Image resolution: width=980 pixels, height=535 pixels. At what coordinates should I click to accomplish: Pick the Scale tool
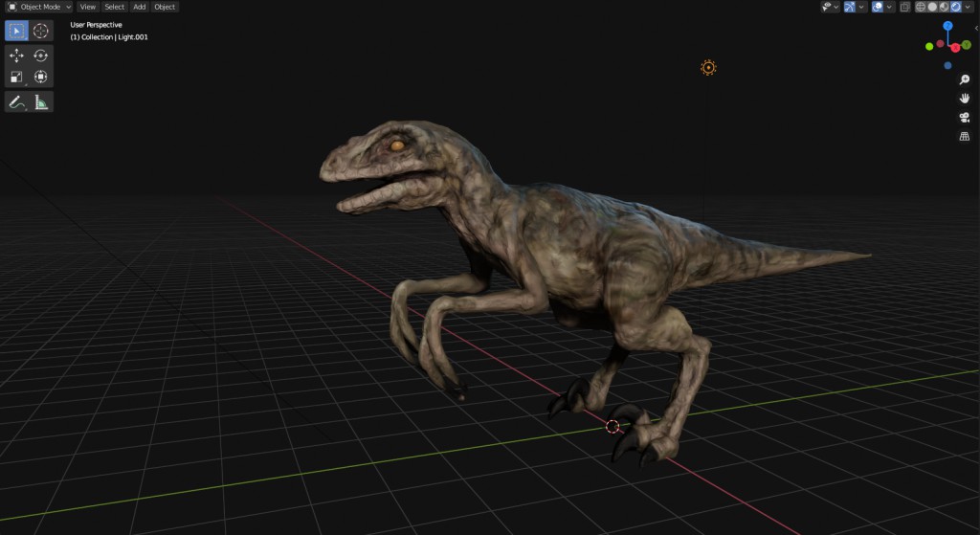(17, 78)
